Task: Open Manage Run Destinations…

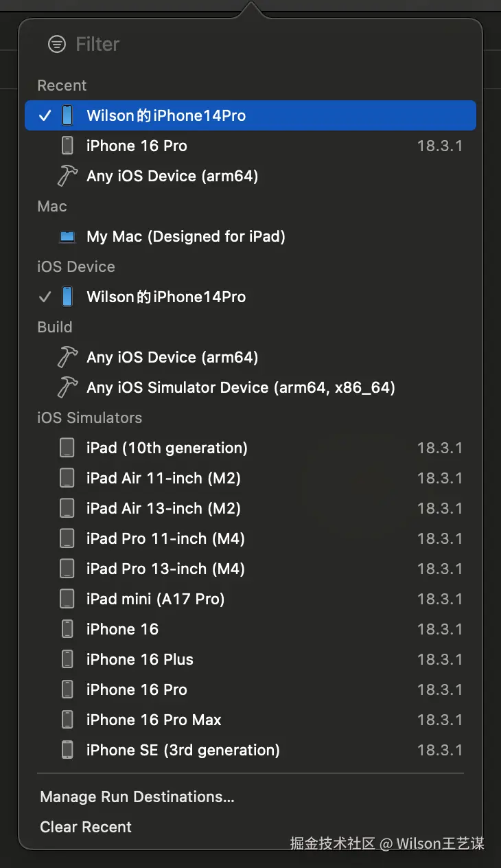Action: [x=137, y=797]
